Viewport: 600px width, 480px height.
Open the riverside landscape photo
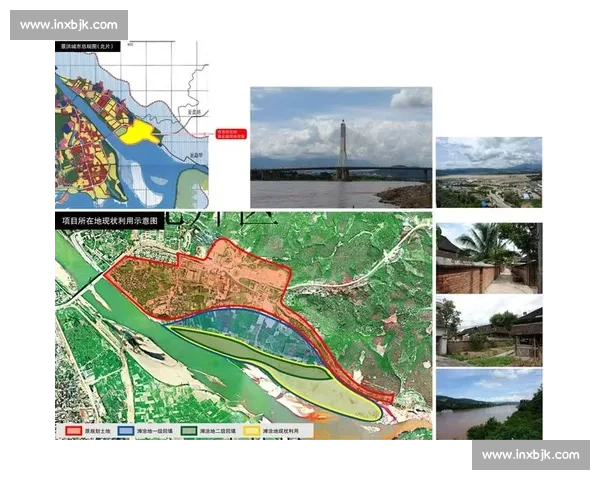(x=488, y=403)
